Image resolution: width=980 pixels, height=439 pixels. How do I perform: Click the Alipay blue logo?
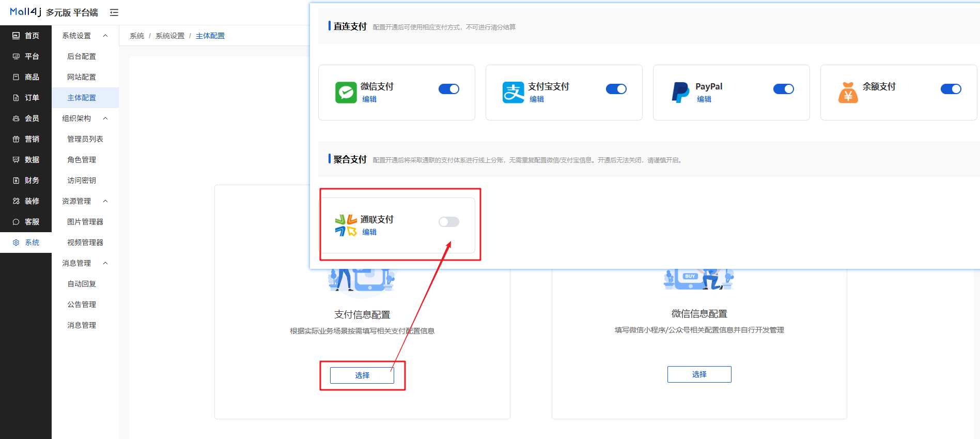point(514,93)
